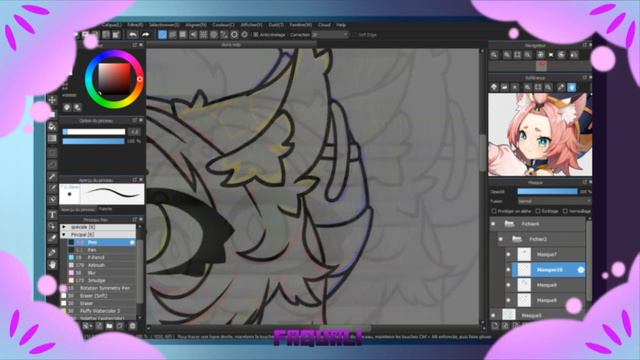
Task: Open the Afficher menu
Action: click(251, 25)
